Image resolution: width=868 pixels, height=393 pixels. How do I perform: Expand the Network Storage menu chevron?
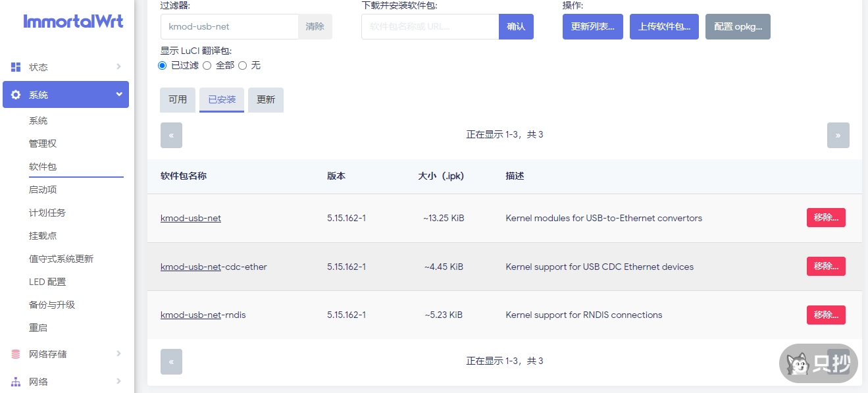[x=118, y=354]
